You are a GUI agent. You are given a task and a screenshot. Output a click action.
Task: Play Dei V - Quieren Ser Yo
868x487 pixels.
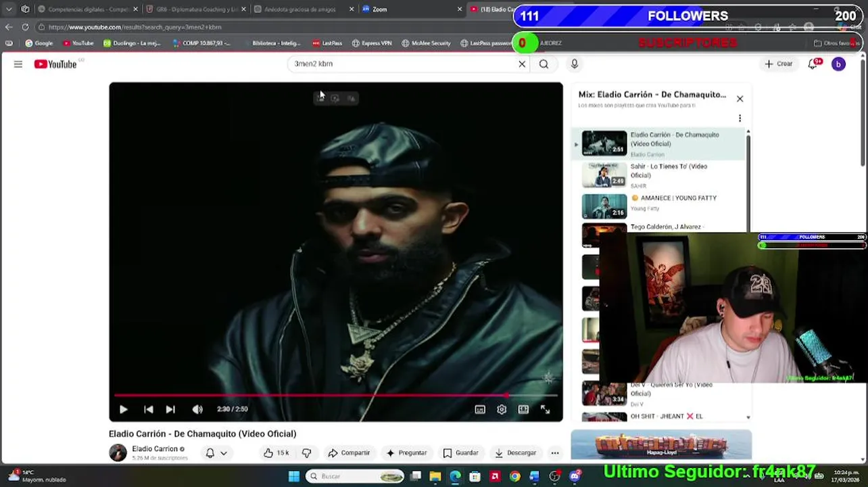coord(659,394)
